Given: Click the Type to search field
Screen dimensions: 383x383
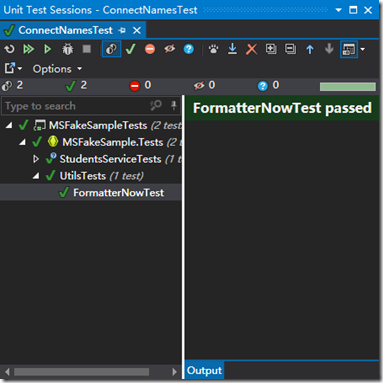Looking at the screenshot, I should pos(76,106).
